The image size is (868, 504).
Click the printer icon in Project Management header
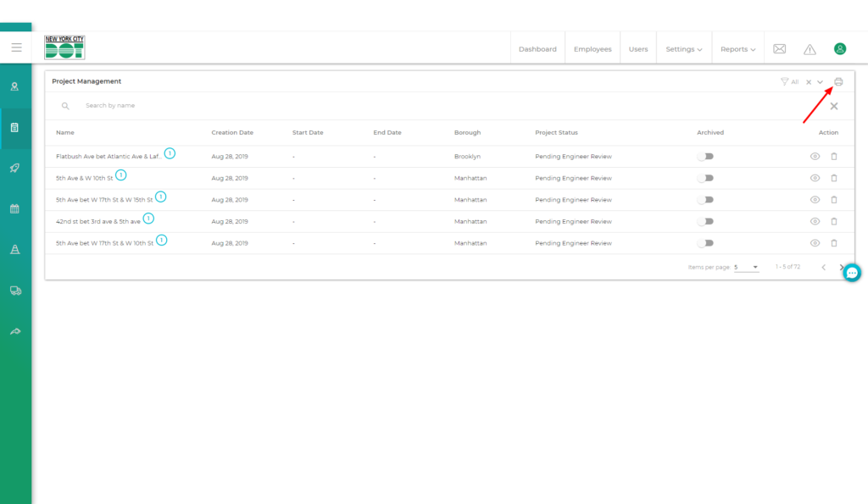pyautogui.click(x=838, y=81)
